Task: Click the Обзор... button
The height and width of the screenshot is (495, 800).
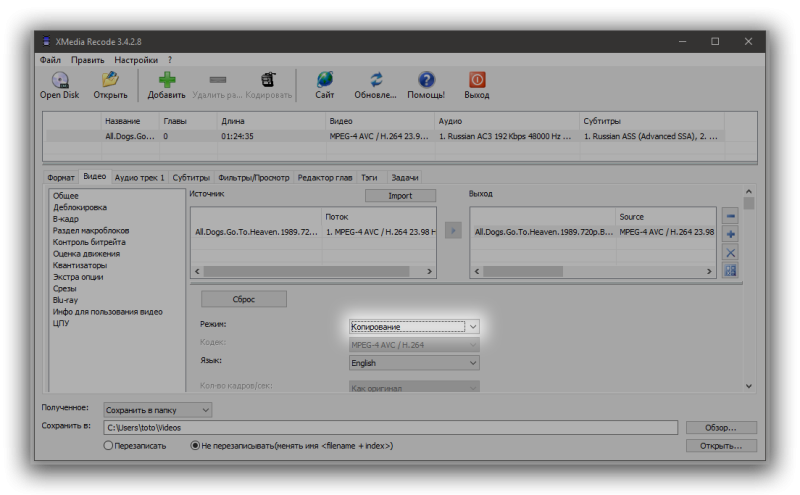Action: pos(721,428)
